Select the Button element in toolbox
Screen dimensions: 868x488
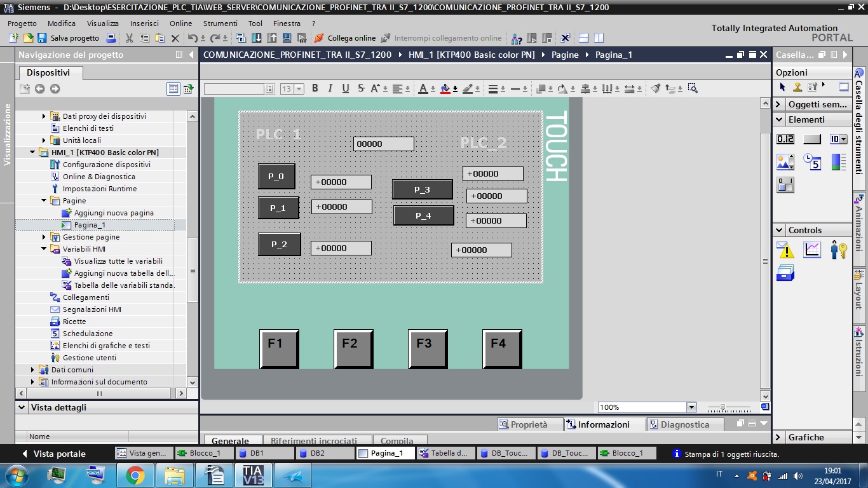coord(812,139)
